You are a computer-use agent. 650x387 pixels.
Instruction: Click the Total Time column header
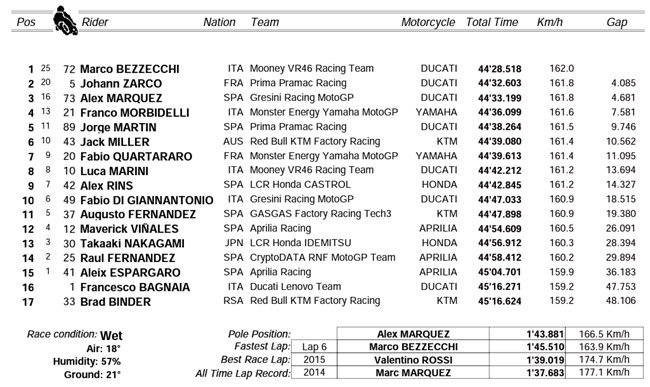coord(492,22)
